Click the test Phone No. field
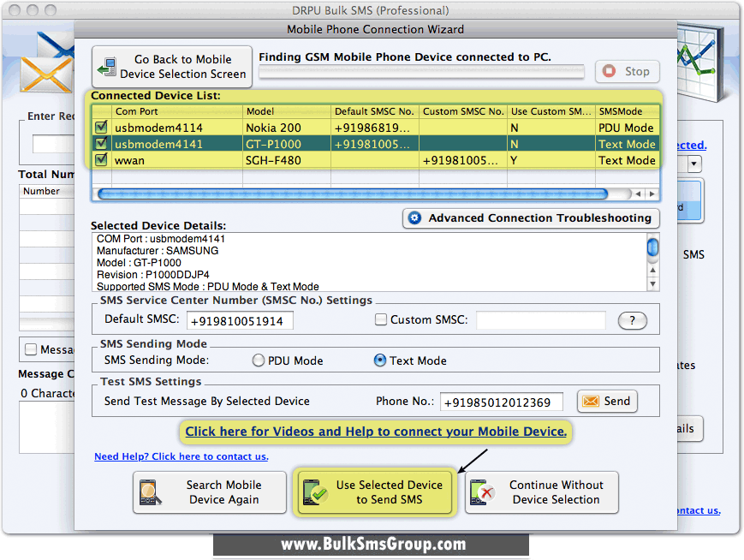The height and width of the screenshot is (560, 744). (502, 402)
